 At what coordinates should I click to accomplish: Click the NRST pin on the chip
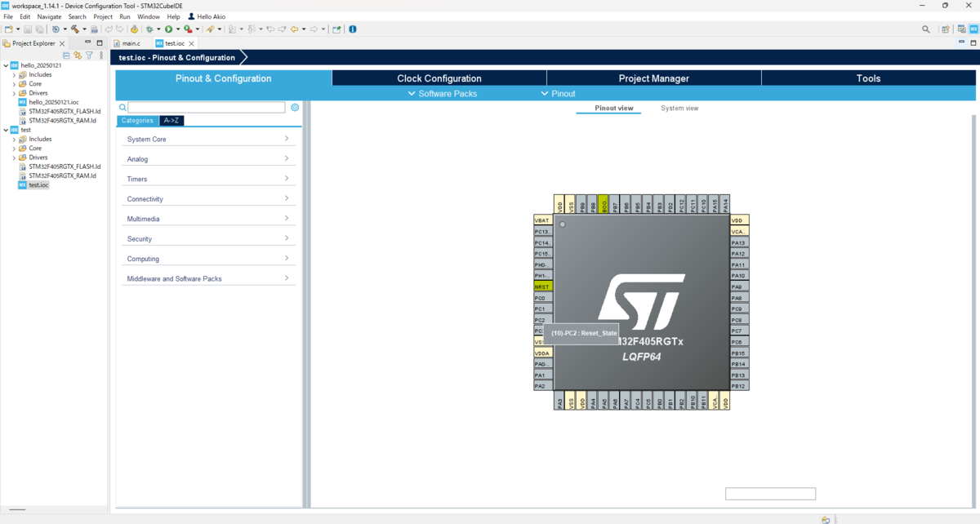point(543,287)
